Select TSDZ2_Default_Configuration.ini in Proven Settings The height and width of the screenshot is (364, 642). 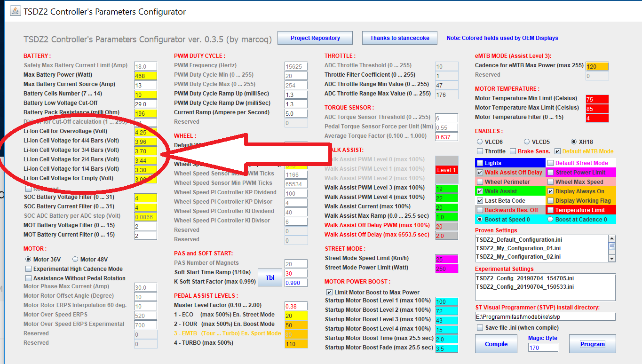point(518,240)
